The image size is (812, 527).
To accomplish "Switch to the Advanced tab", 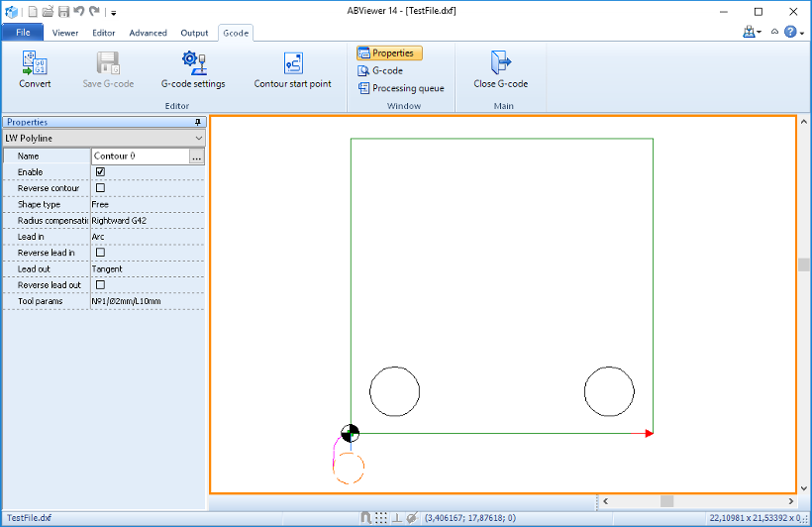I will coord(149,33).
